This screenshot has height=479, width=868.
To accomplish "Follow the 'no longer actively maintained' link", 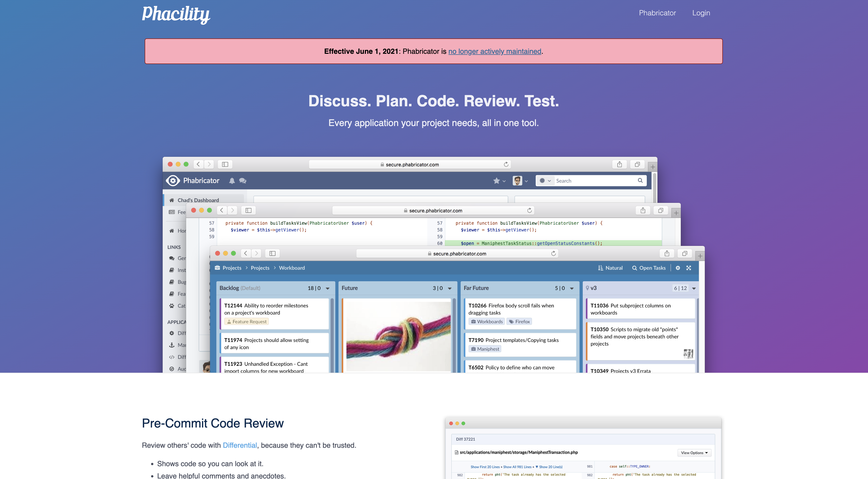I will 495,51.
